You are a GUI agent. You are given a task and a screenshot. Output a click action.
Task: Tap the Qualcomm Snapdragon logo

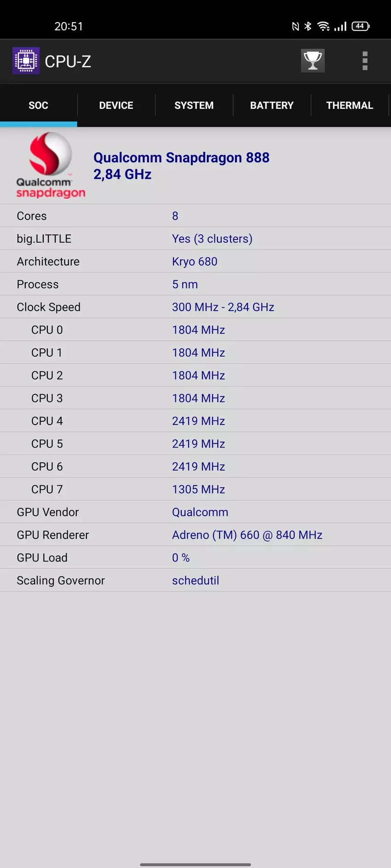[50, 165]
